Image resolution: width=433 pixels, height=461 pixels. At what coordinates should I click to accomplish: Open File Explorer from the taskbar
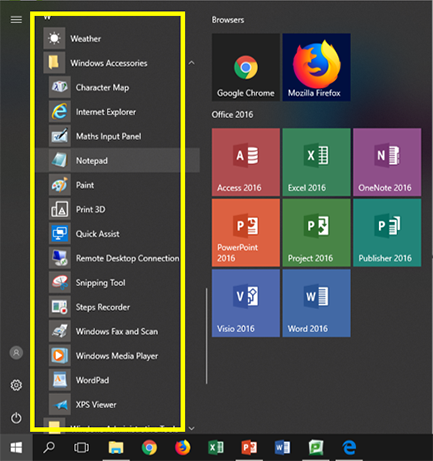116,447
